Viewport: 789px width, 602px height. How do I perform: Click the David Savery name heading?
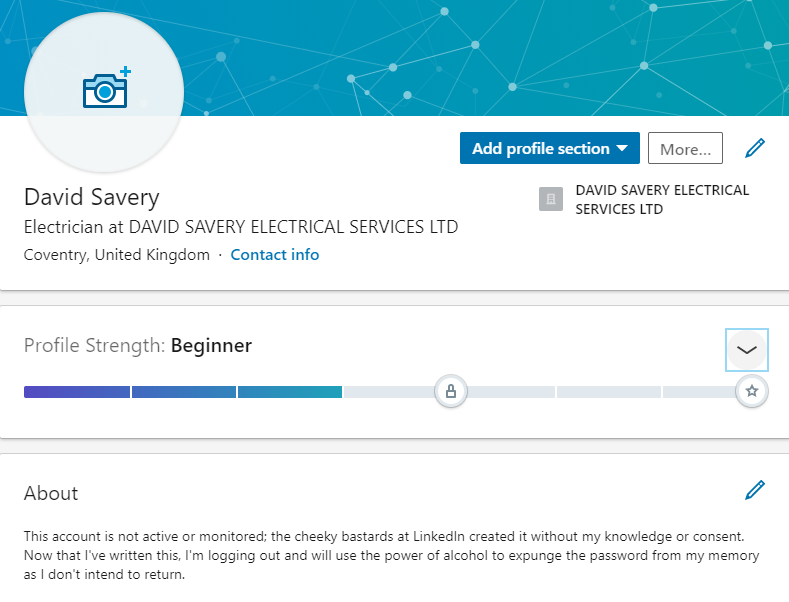[x=92, y=197]
